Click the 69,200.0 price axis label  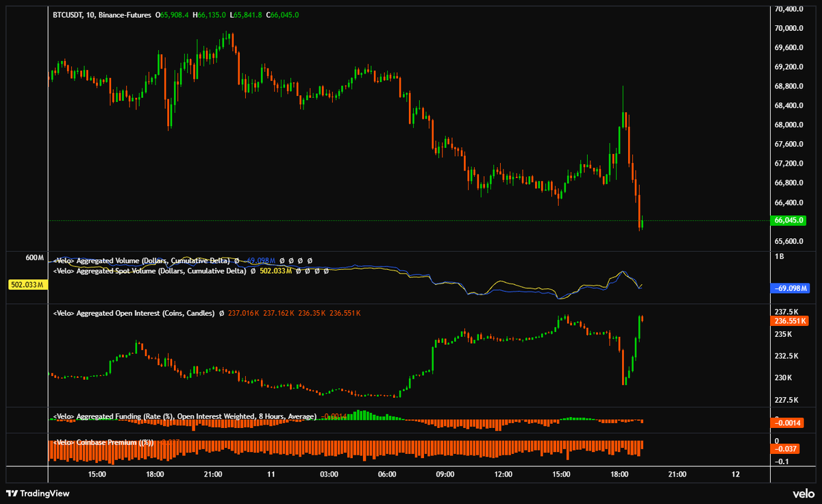point(788,67)
